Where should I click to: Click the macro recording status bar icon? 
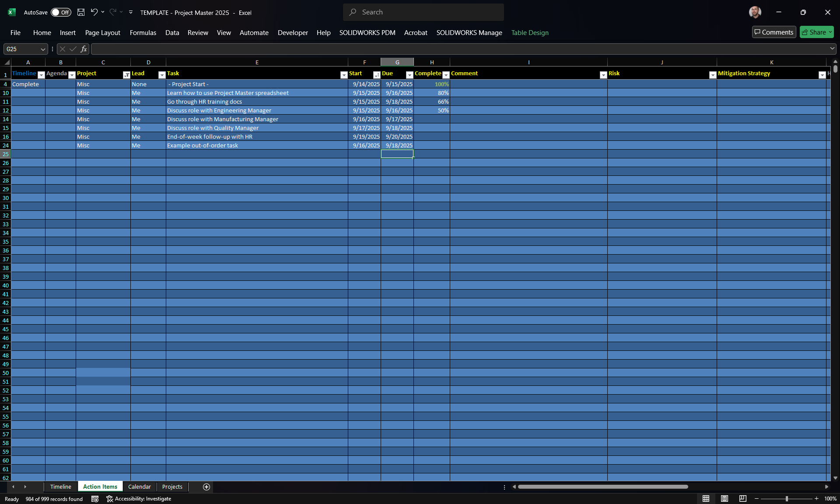tap(95, 499)
